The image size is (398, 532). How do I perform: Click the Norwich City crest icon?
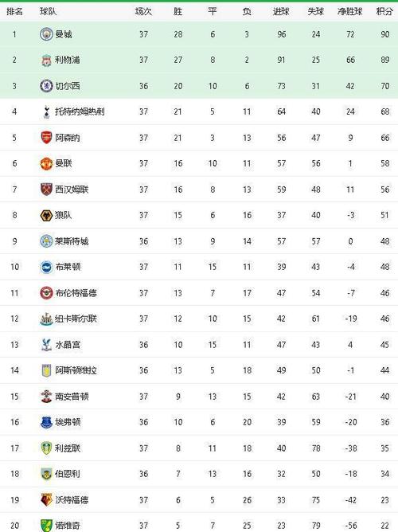click(46, 526)
